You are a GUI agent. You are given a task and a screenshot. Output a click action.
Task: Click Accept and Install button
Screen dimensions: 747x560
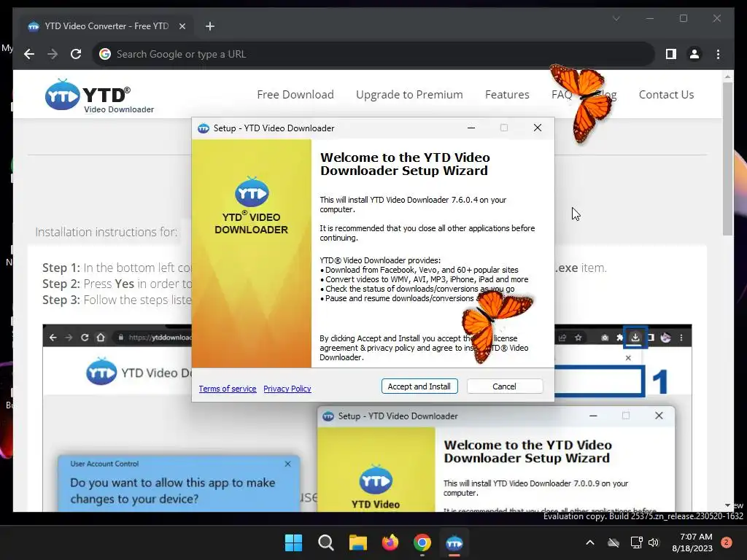pos(419,386)
